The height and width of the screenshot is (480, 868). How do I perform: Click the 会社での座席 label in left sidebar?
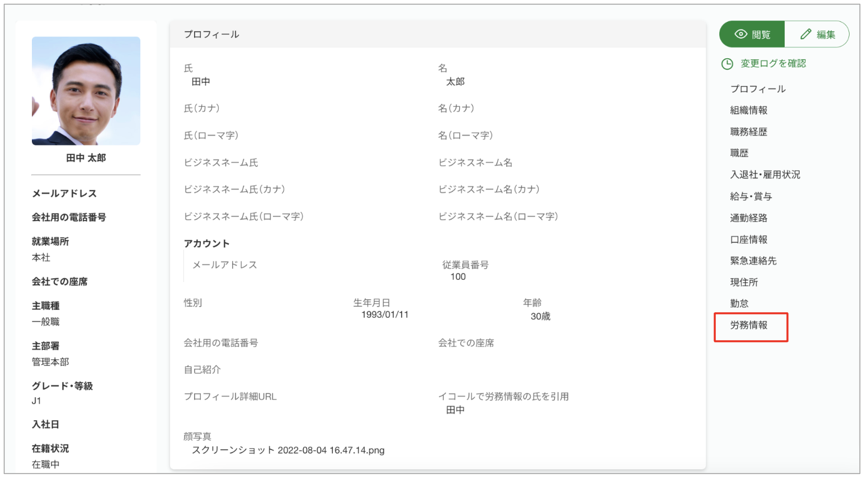tap(60, 282)
